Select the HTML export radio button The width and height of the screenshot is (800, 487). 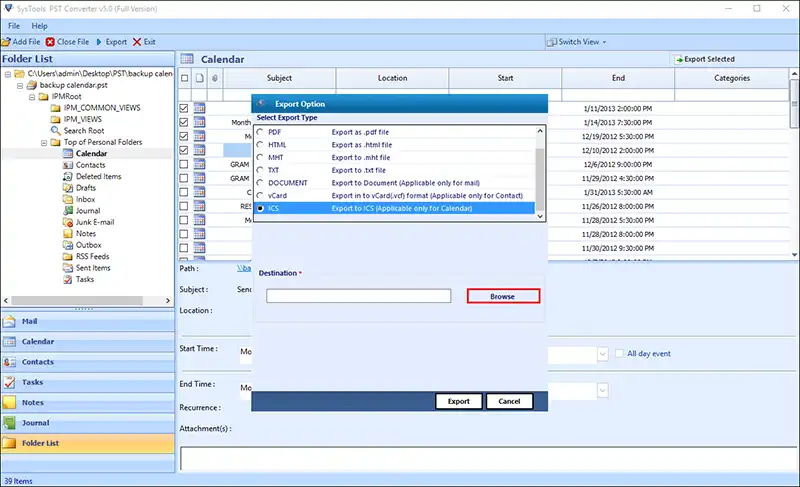tap(260, 144)
